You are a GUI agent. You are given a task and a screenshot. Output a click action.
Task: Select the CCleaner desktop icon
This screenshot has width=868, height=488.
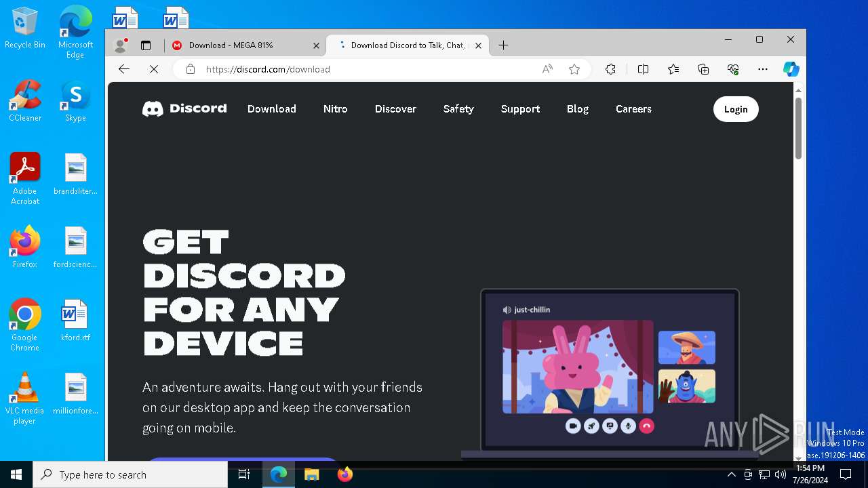point(25,100)
